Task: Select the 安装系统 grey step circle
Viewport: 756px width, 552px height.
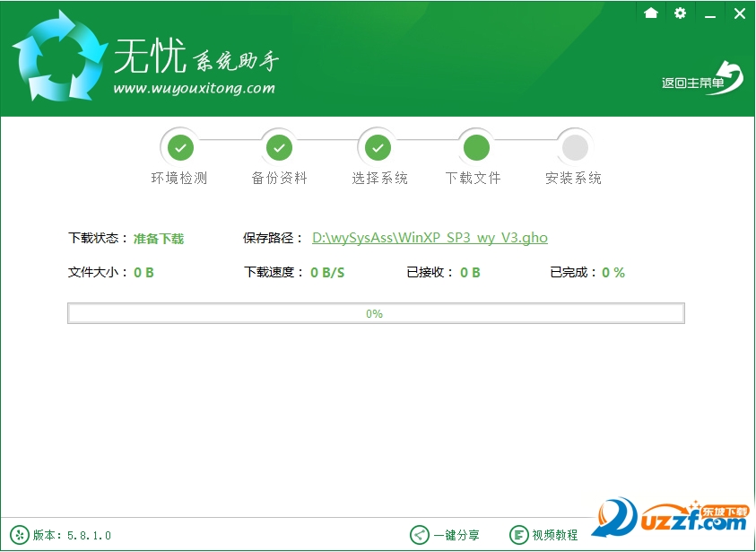Action: [575, 148]
